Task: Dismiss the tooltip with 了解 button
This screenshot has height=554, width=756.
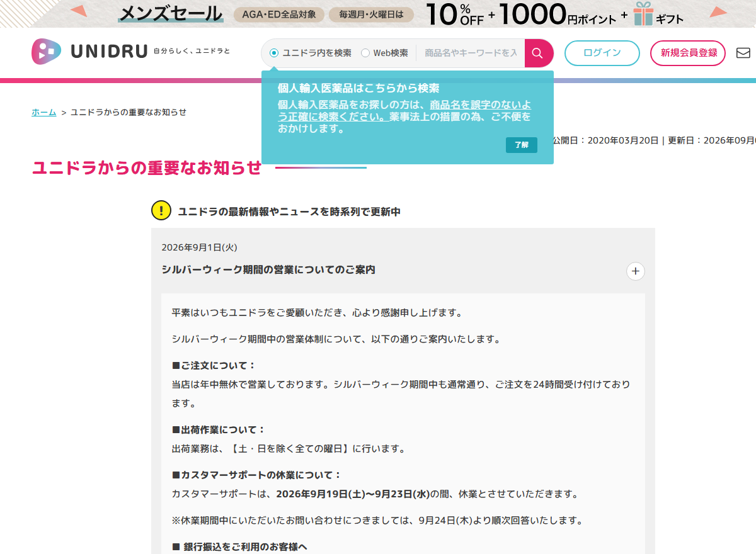Action: click(x=522, y=145)
